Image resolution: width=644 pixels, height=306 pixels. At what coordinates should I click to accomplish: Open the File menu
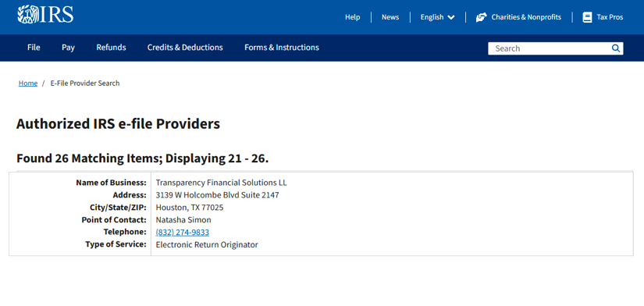34,48
